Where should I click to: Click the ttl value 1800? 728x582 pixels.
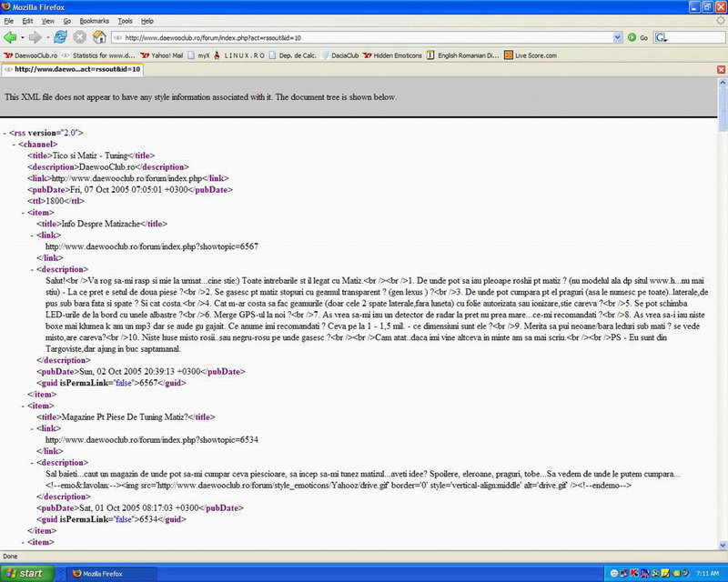[55, 201]
